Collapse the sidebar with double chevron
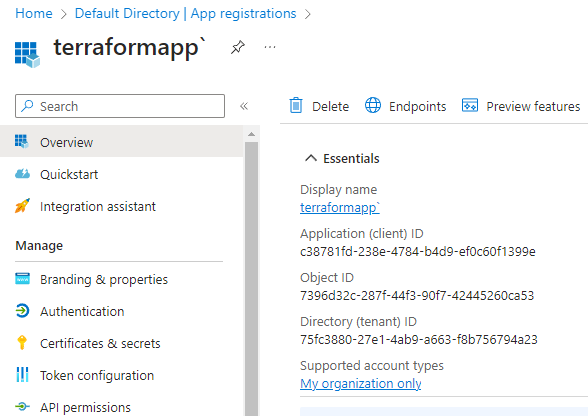Image resolution: width=588 pixels, height=416 pixels. click(x=244, y=106)
